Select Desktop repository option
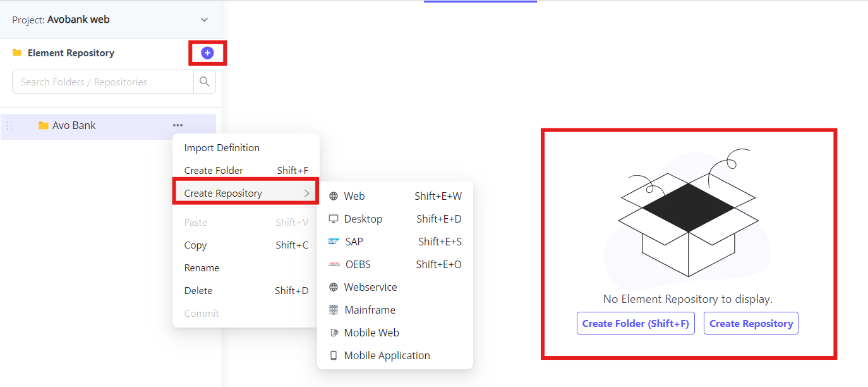868x387 pixels. [x=363, y=219]
